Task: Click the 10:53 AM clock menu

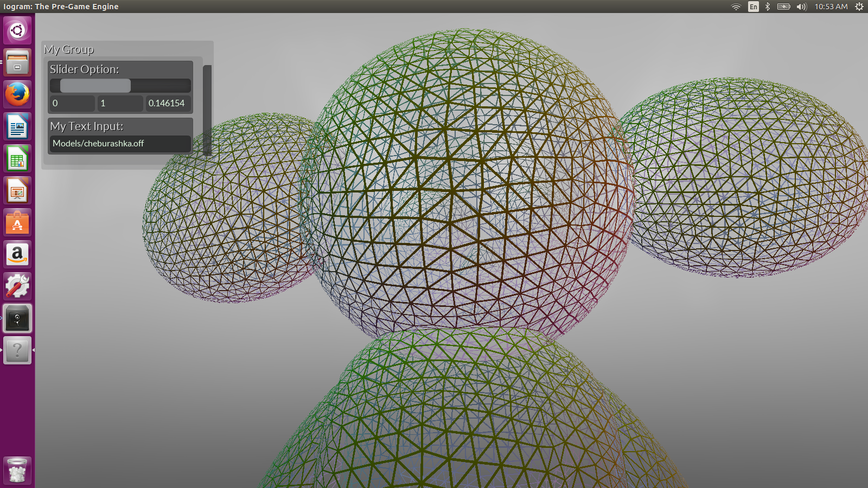Action: coord(831,7)
